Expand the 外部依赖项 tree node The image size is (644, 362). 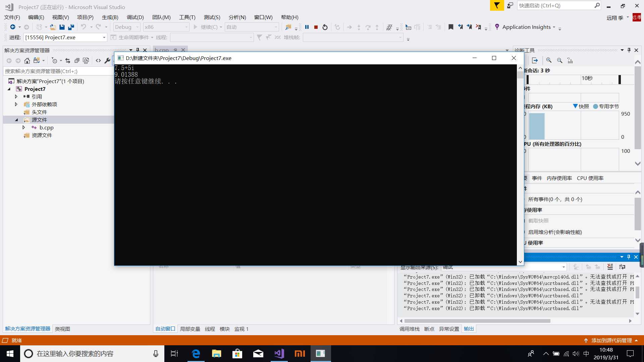[16, 104]
